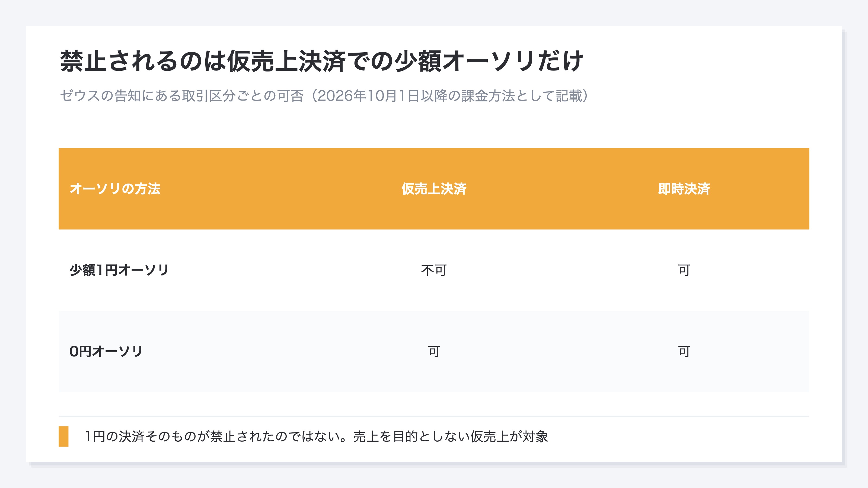Click the shaded 0円オーソリ table row background

[434, 351]
